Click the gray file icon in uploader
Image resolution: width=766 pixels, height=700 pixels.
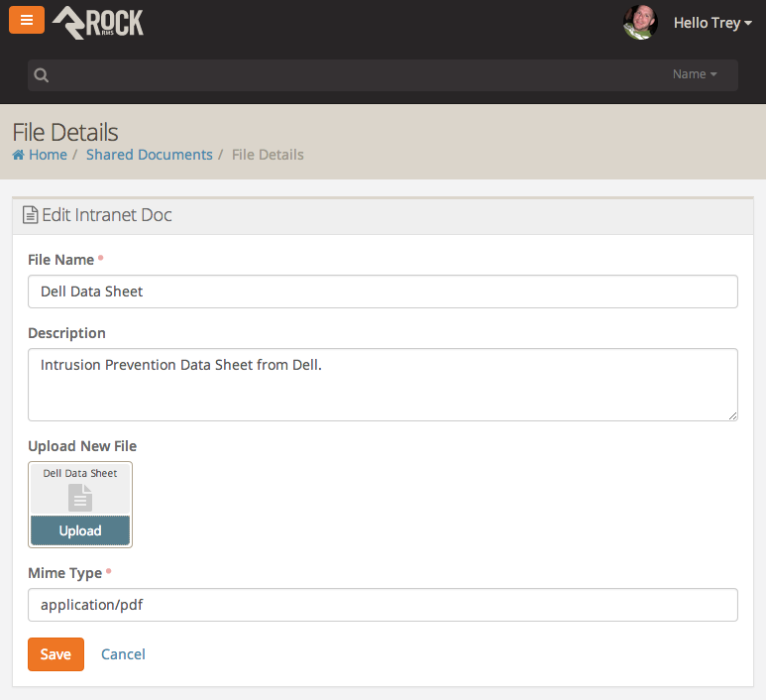click(x=80, y=498)
